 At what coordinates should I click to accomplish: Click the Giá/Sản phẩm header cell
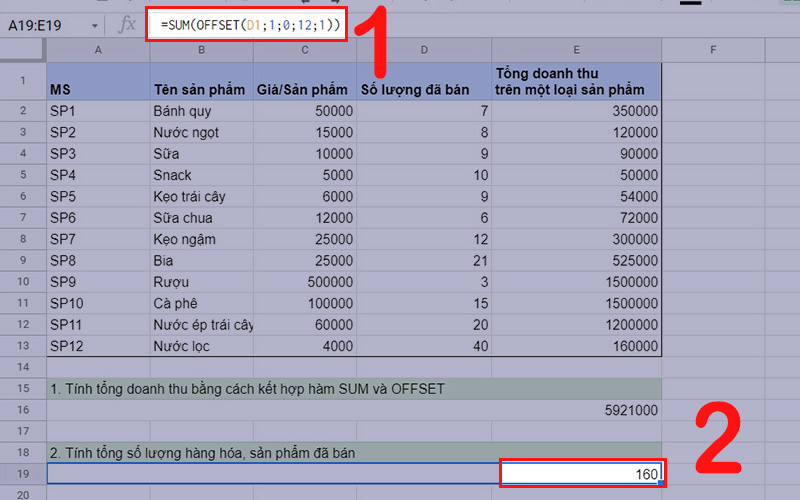[305, 82]
